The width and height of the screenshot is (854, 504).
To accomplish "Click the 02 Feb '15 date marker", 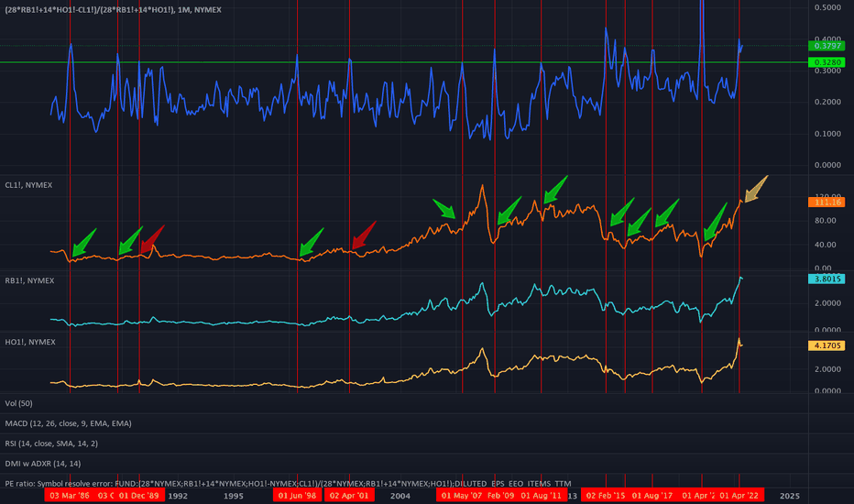I will (606, 495).
